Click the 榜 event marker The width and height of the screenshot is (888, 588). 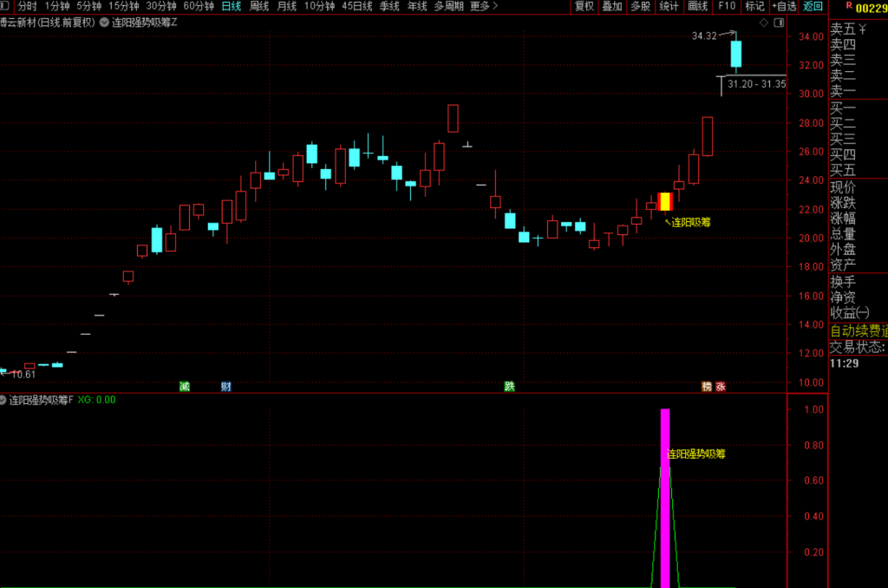point(707,386)
